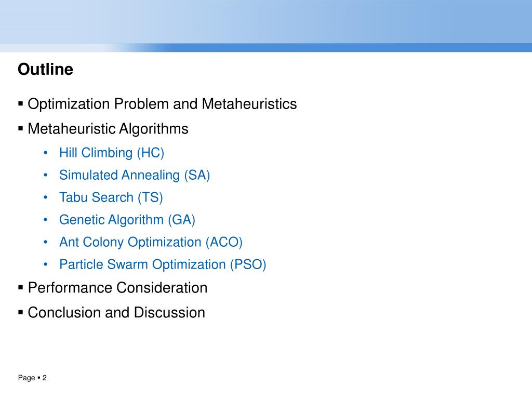Click the Performance Consideration bullet text

tap(117, 288)
